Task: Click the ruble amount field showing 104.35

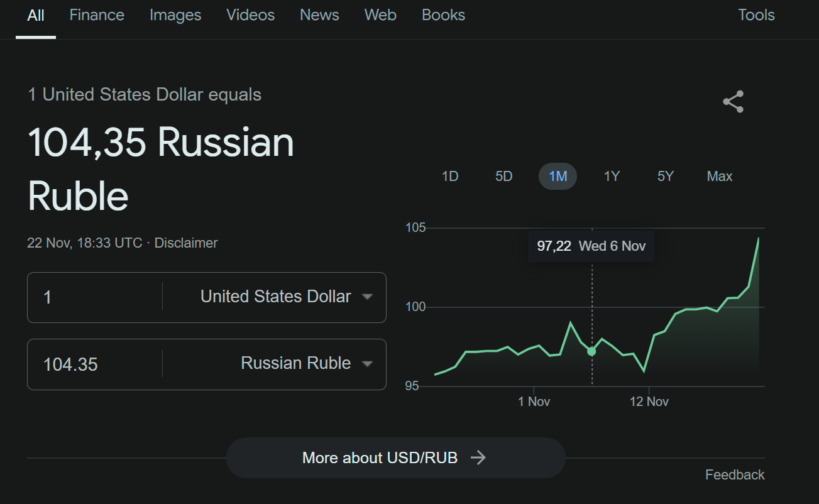Action: click(x=95, y=364)
